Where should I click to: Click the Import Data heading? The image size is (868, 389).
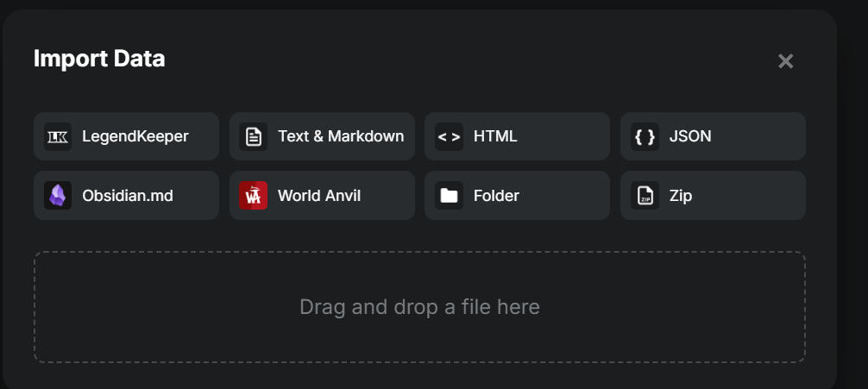coord(99,59)
